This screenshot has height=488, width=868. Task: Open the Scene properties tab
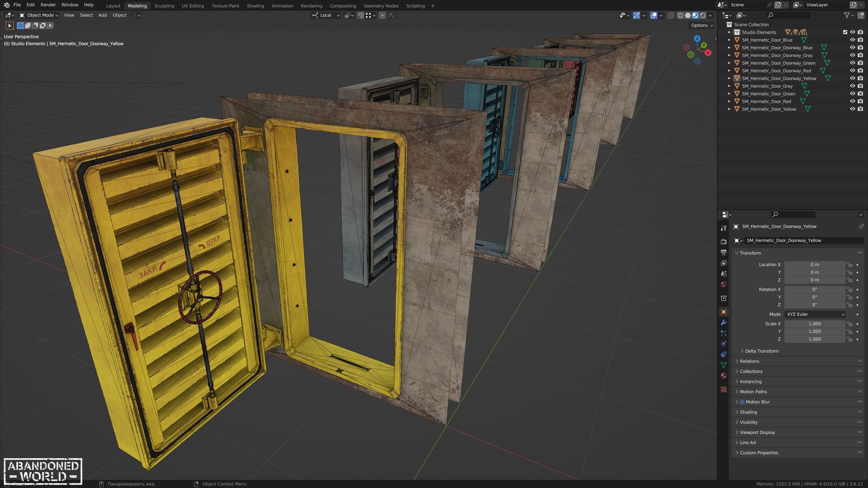(x=723, y=274)
